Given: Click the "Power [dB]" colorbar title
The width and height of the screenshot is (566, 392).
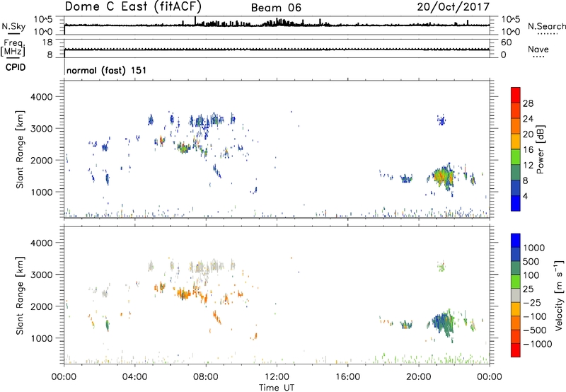Looking at the screenshot, I should tap(541, 149).
